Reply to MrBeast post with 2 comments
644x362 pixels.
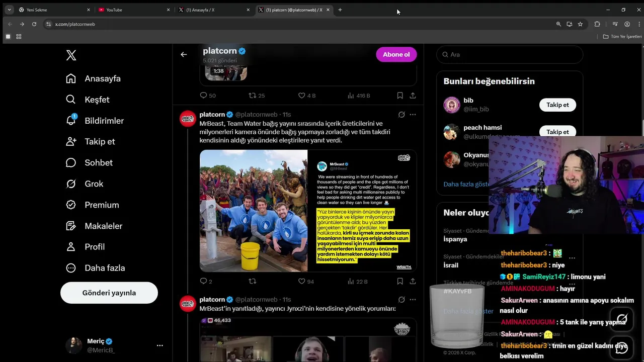click(206, 282)
